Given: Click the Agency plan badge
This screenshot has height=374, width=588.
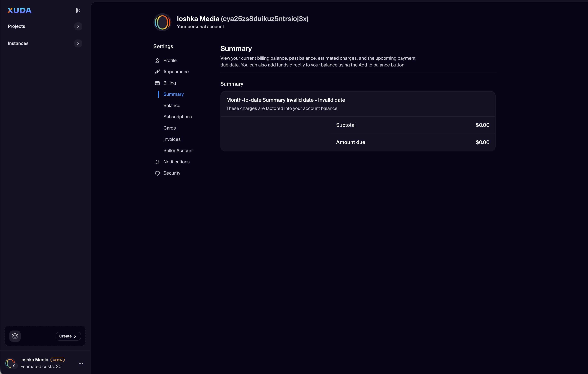Looking at the screenshot, I should pos(58,360).
